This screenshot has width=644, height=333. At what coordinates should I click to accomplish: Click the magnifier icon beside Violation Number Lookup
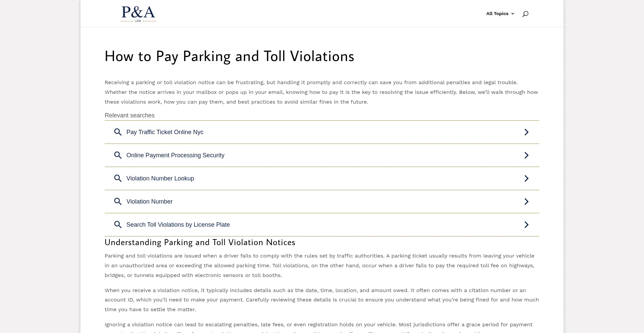[118, 178]
